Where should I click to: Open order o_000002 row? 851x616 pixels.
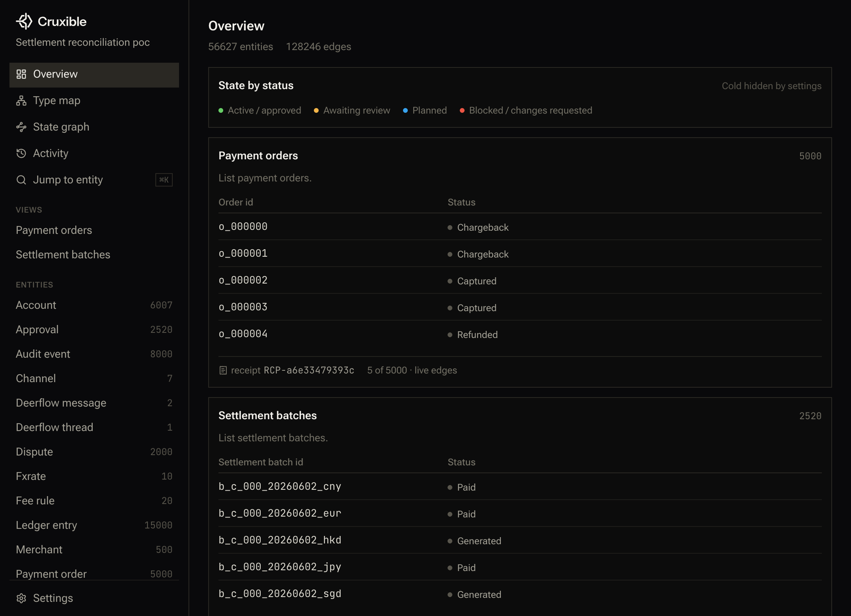[520, 280]
